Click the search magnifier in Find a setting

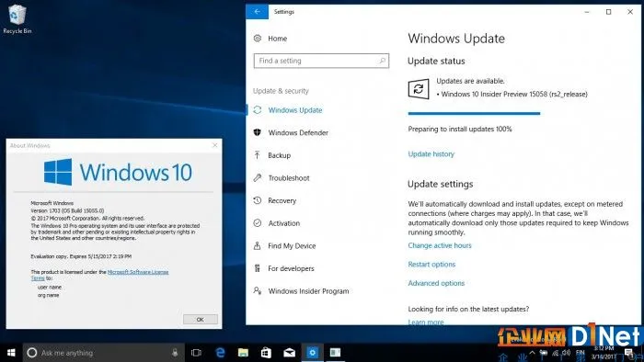pos(382,61)
